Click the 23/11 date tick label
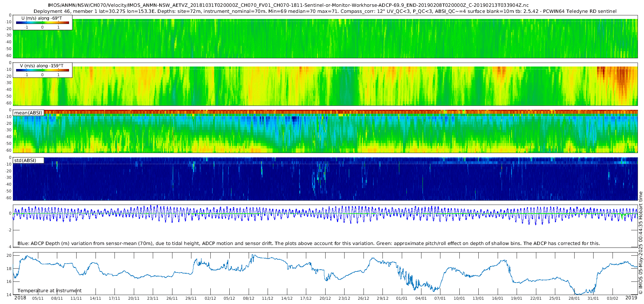Viewport: 644px width, 304px height. pos(153,298)
